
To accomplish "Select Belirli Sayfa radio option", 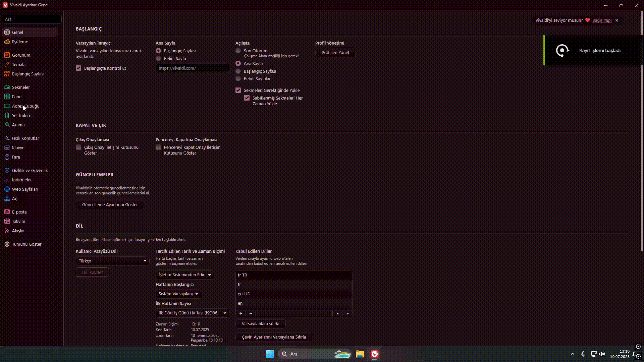I will tap(158, 59).
